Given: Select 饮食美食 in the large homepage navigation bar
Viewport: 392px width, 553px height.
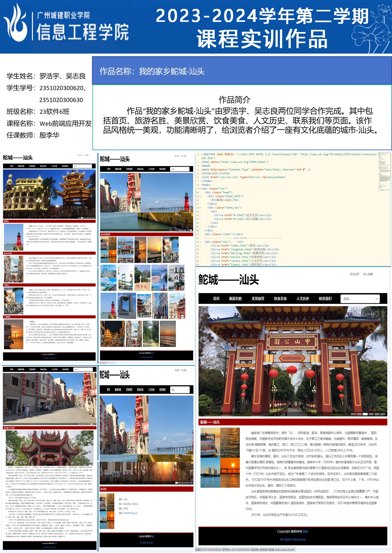Looking at the screenshot, I should point(280,299).
